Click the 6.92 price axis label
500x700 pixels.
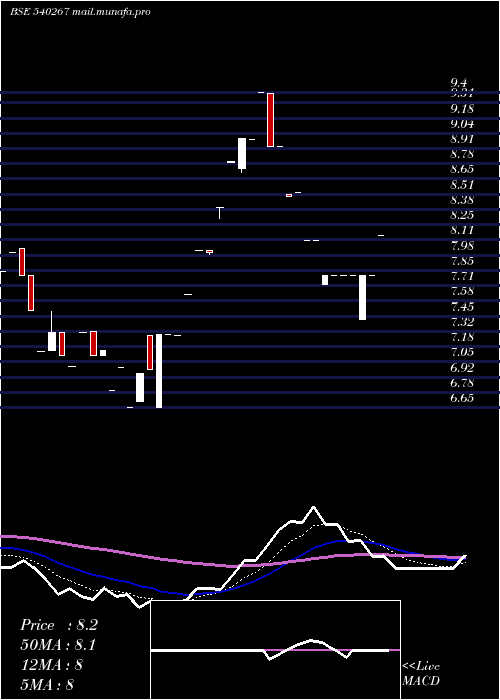click(x=462, y=368)
